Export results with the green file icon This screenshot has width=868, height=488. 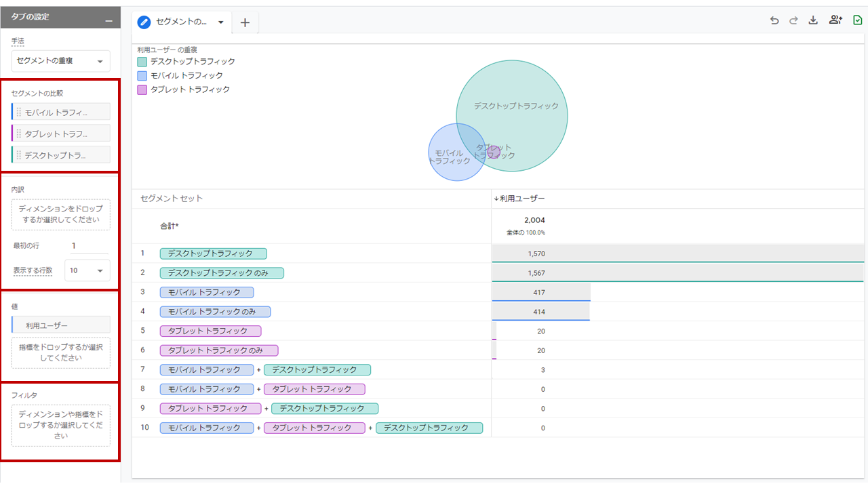point(856,20)
